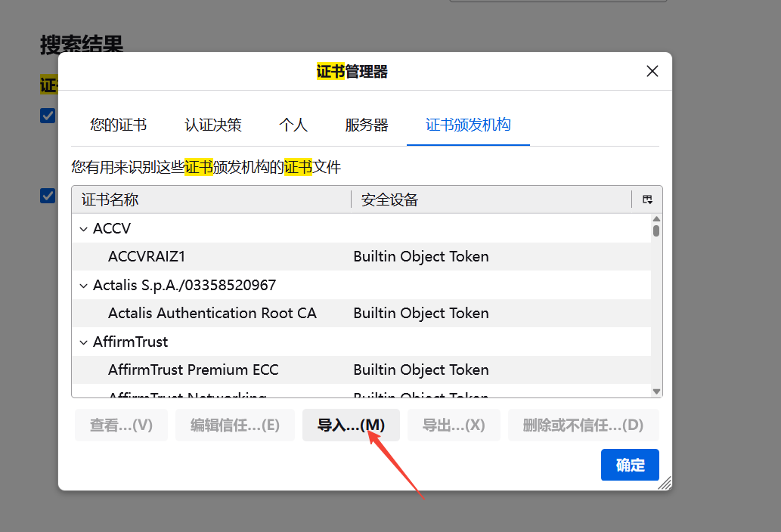The image size is (781, 532).
Task: Switch to 您的证书 tab
Action: pyautogui.click(x=118, y=125)
